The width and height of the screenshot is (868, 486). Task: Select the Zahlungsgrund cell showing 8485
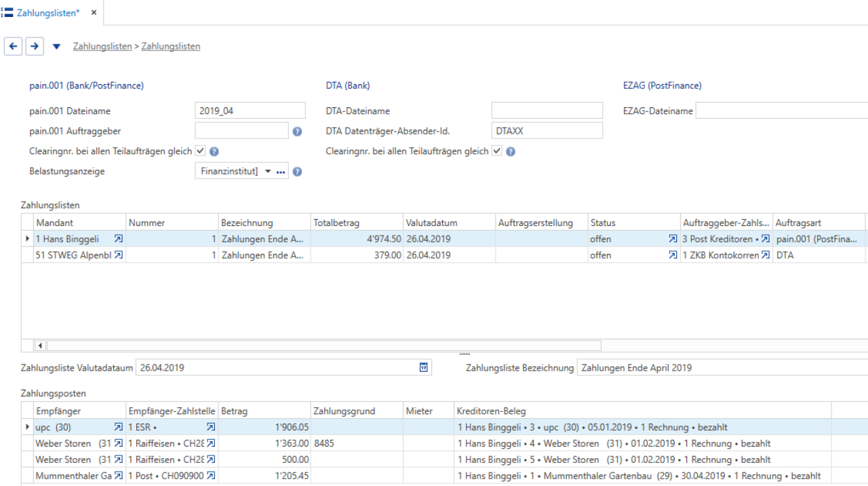357,443
